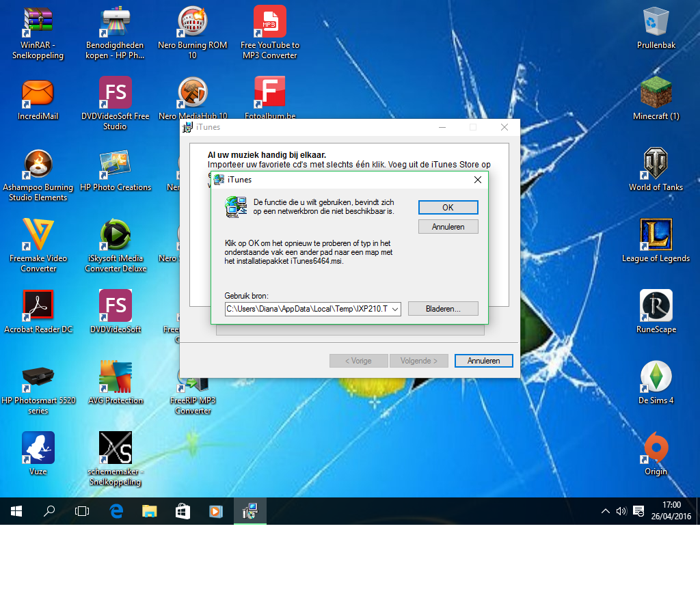The image size is (700, 589).
Task: Launch Freemake Video Converter
Action: click(x=38, y=245)
